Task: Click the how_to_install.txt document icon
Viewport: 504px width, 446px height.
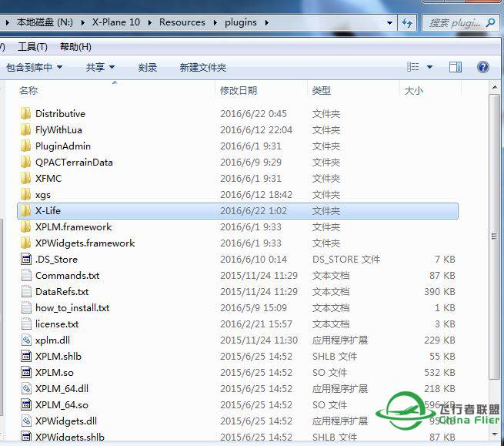Action: (26, 307)
